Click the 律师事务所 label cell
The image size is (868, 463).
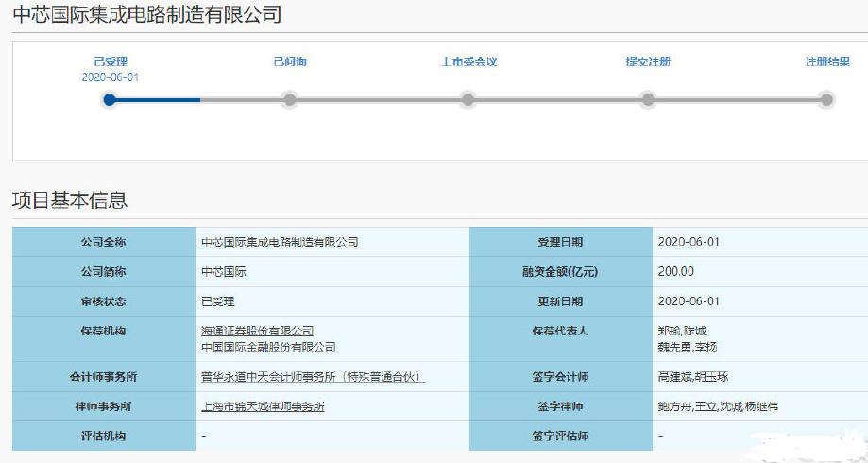pos(104,406)
